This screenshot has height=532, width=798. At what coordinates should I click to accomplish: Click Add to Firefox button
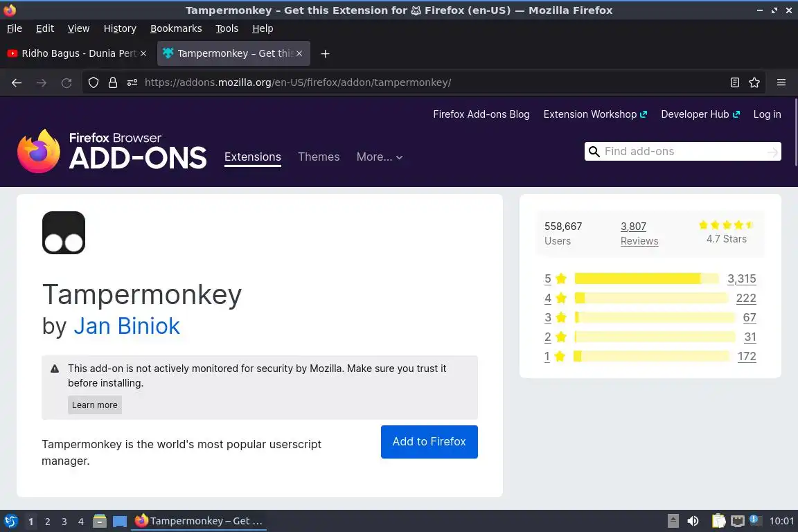[x=429, y=441]
